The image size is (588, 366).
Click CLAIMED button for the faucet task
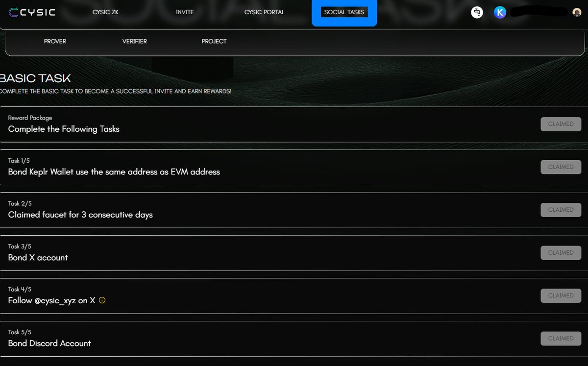(x=561, y=210)
